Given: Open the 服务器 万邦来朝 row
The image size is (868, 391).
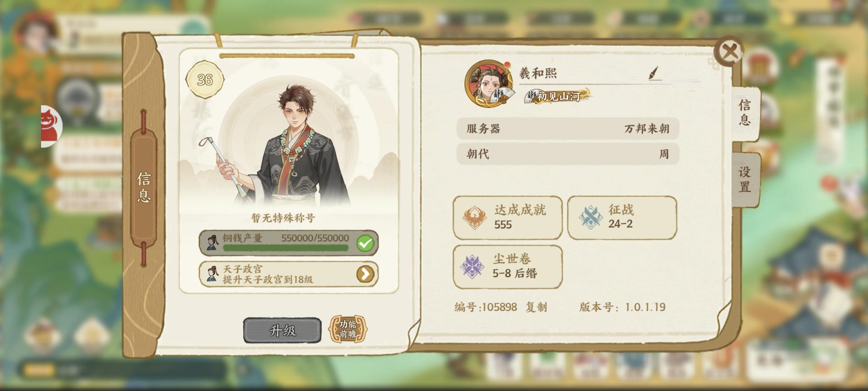Looking at the screenshot, I should [x=568, y=128].
